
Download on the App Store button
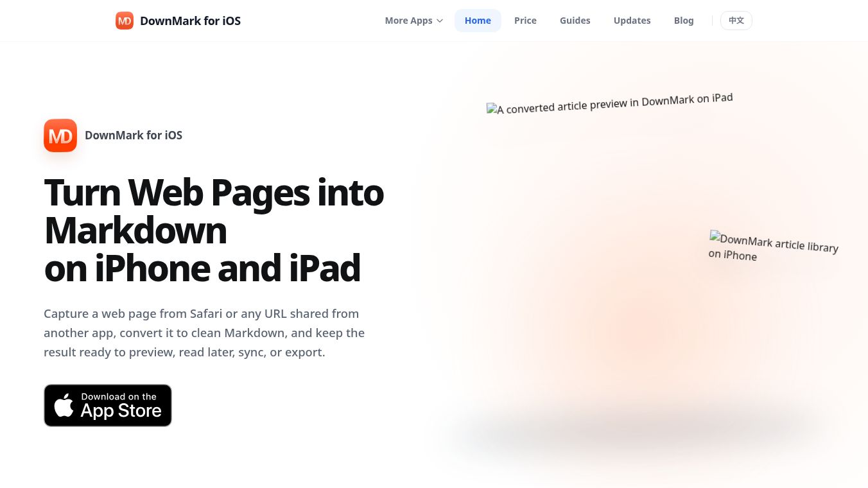[108, 405]
